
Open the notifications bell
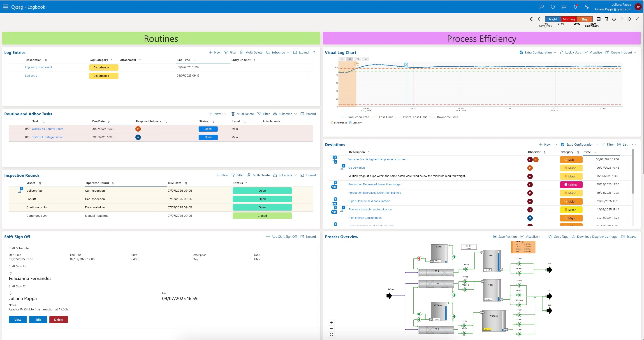point(575,7)
